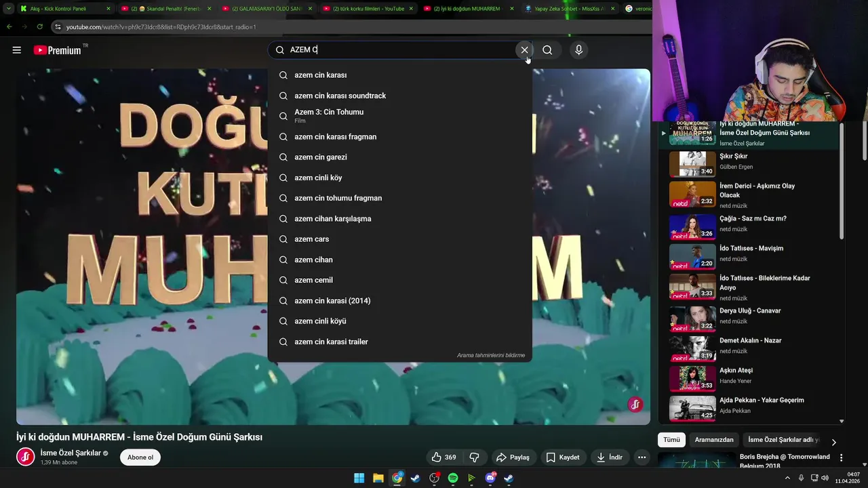Open the more actions ellipsis under the video
This screenshot has height=488, width=868.
click(642, 457)
